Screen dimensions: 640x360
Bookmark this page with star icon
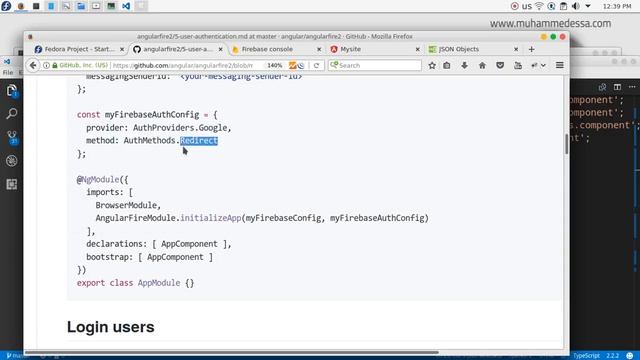(432, 65)
